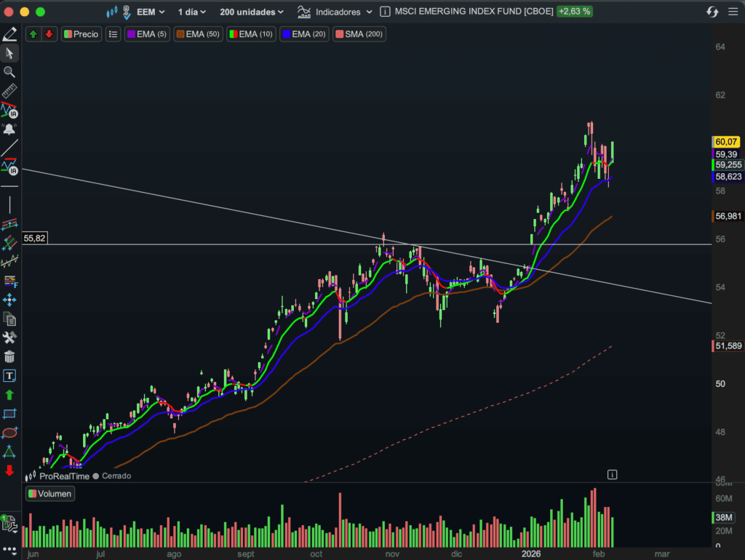Select the ruler measure tool
This screenshot has width=745, height=560.
click(x=9, y=92)
